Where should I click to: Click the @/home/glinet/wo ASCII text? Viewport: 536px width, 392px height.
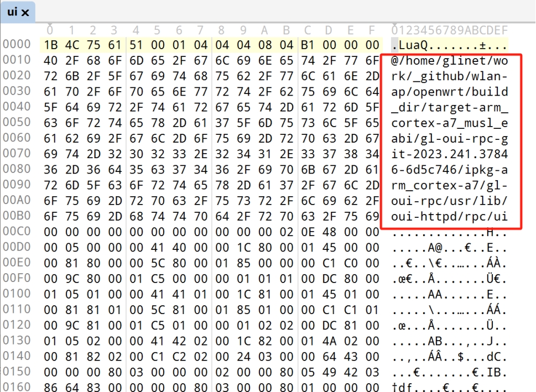(x=450, y=60)
